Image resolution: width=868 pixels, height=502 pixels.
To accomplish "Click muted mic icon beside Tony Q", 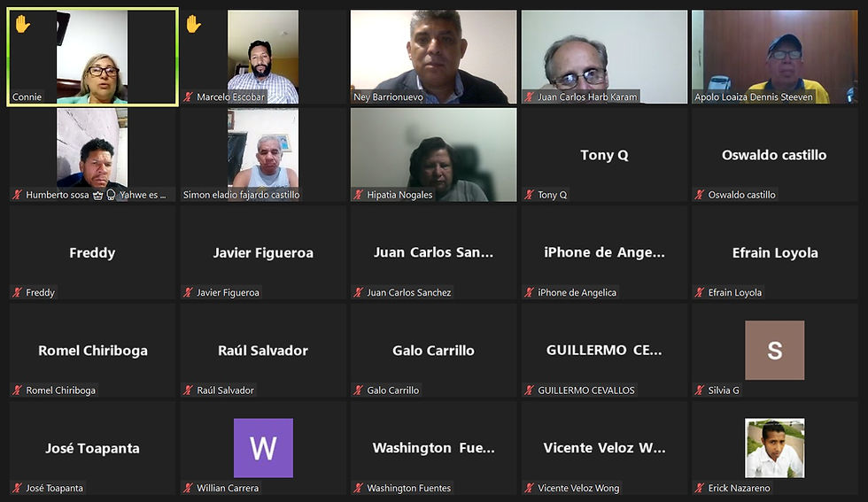I will [530, 195].
